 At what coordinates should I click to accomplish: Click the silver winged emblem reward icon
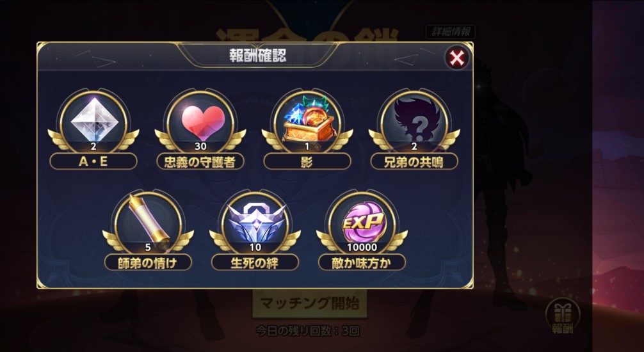[255, 222]
